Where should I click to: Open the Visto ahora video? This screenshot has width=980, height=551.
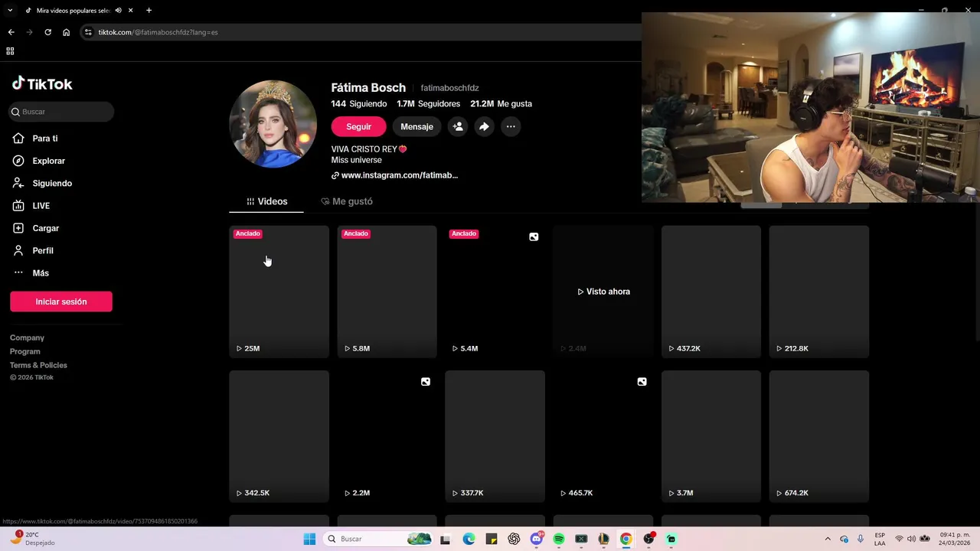click(x=603, y=292)
